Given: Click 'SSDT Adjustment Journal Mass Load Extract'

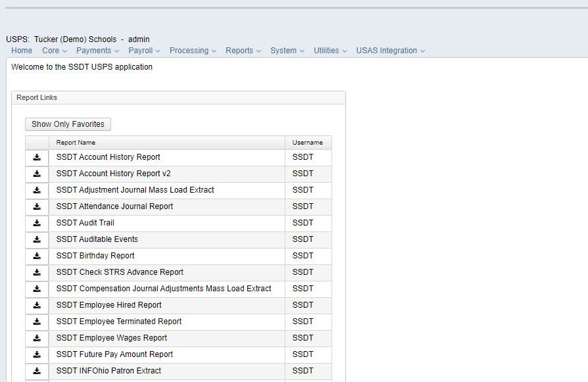Looking at the screenshot, I should (x=135, y=190).
